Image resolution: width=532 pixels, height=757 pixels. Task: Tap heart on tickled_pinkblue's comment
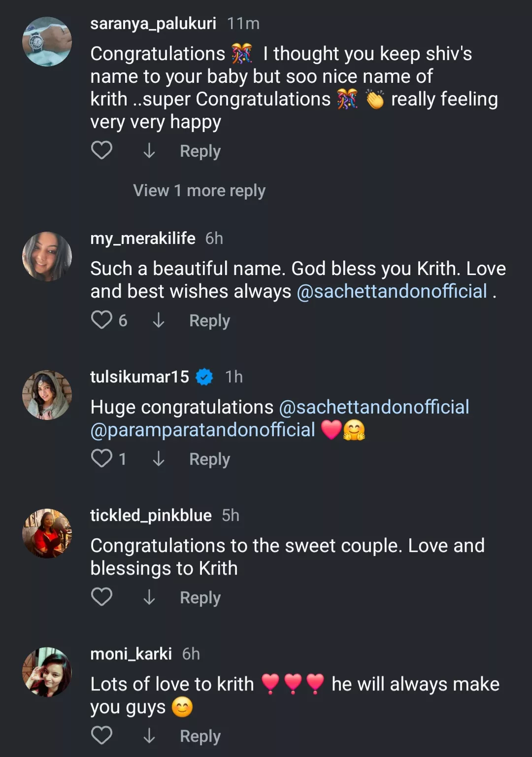tap(102, 597)
